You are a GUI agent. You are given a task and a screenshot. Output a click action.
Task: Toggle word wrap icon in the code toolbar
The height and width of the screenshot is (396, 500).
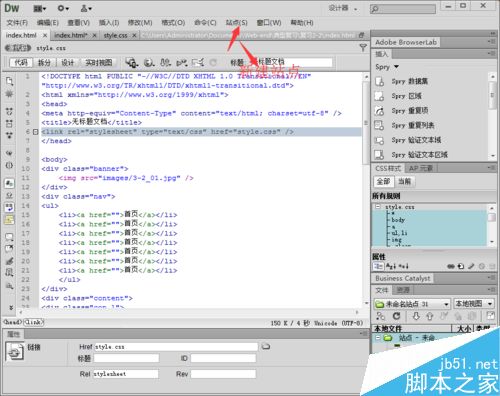[x=9, y=207]
